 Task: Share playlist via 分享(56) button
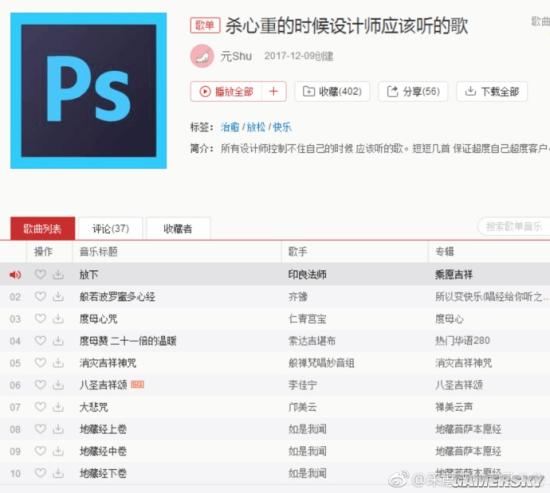coord(413,92)
